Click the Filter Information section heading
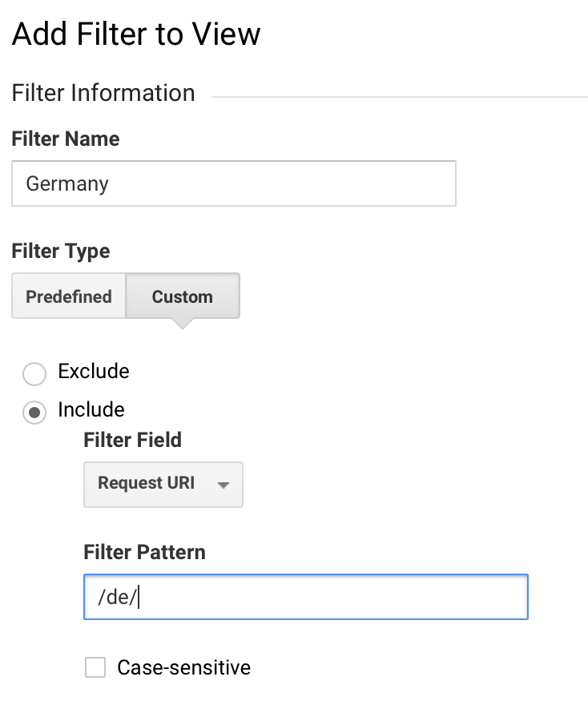The height and width of the screenshot is (721, 588). click(x=103, y=93)
